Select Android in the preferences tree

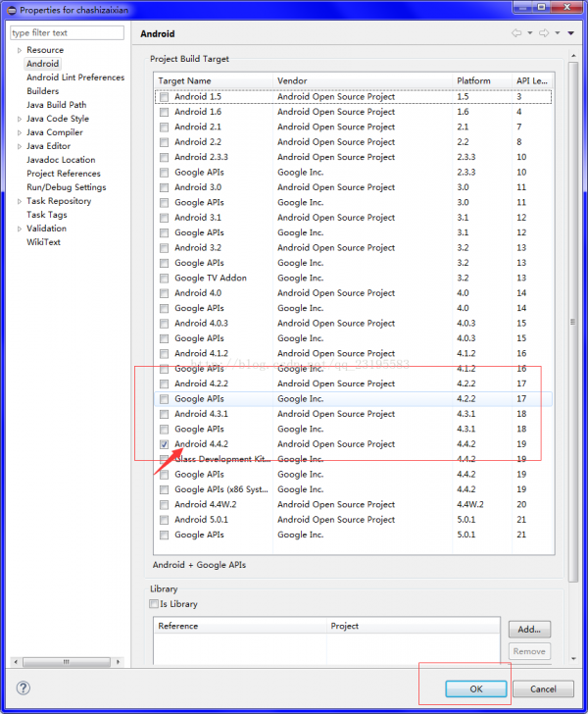(42, 64)
